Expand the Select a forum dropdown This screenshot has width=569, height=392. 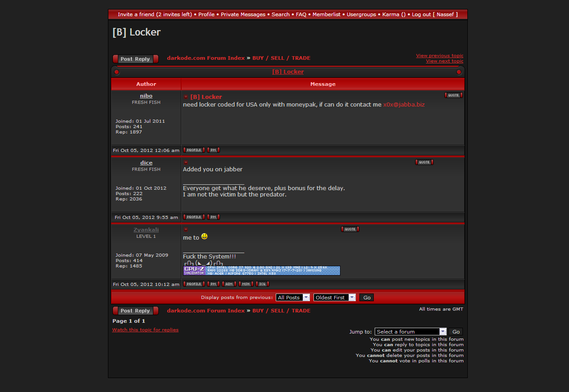pyautogui.click(x=411, y=332)
